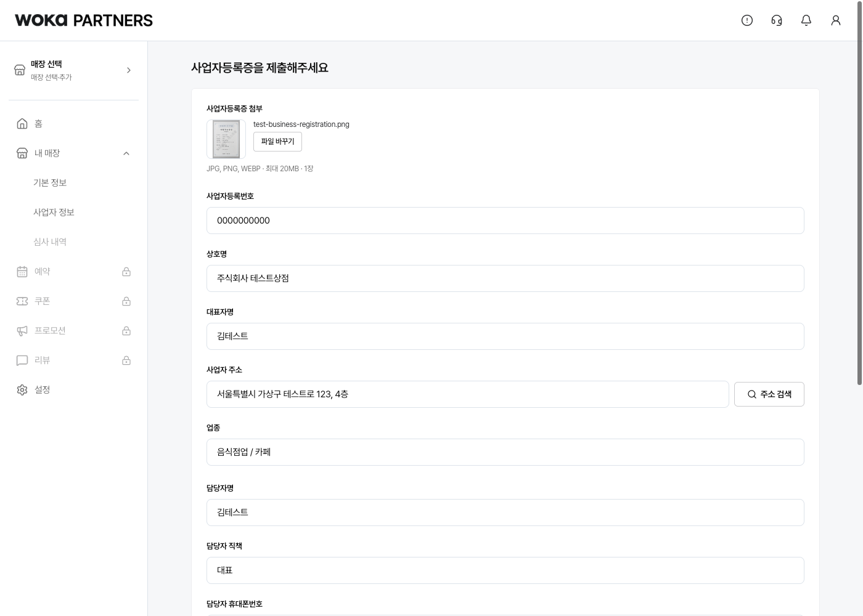The image size is (863, 616).
Task: Click the filename test-business-registration.png
Action: (301, 124)
